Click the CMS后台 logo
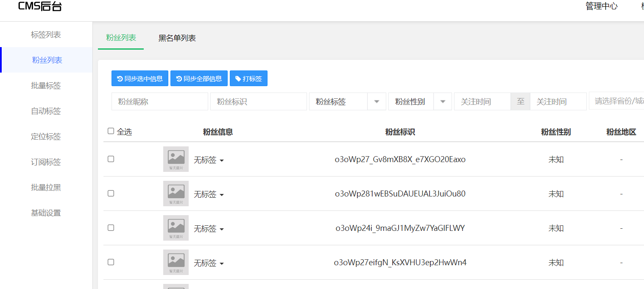 [40, 6]
